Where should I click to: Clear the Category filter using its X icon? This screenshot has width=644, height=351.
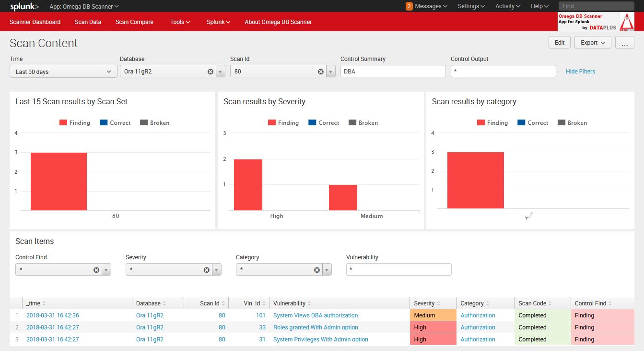click(x=317, y=270)
